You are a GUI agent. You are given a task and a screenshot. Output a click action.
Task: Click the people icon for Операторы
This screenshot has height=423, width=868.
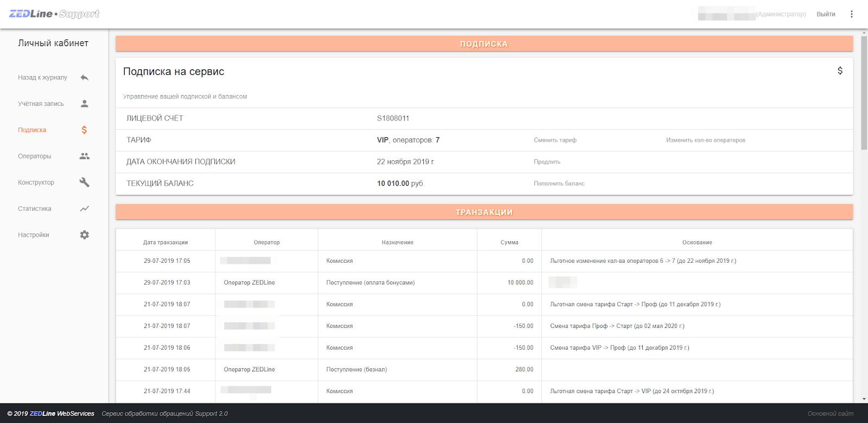coord(84,156)
